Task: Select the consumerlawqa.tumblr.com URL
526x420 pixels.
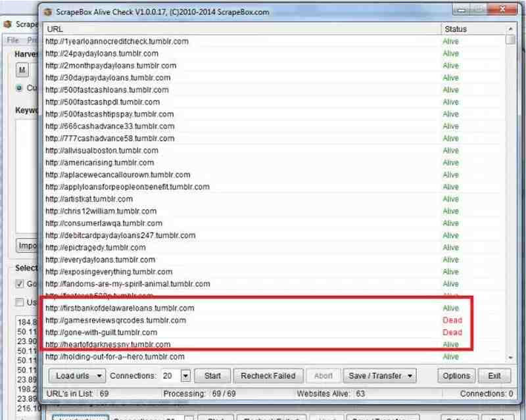Action: point(104,223)
